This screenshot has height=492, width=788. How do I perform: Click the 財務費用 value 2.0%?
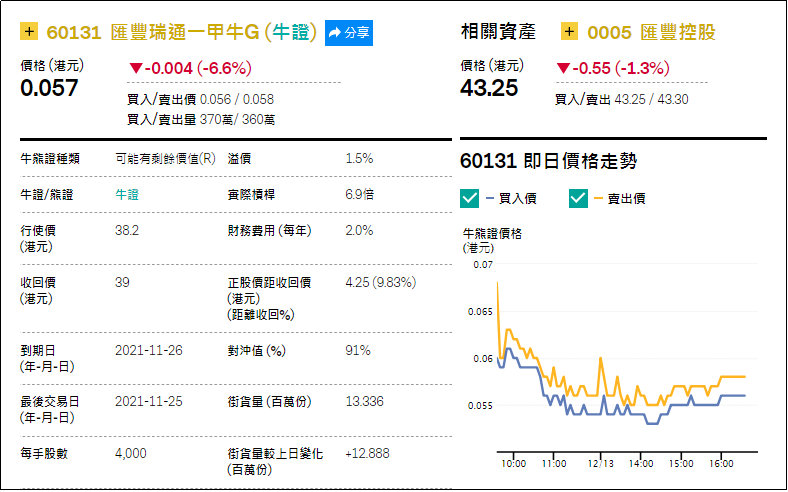coord(359,231)
